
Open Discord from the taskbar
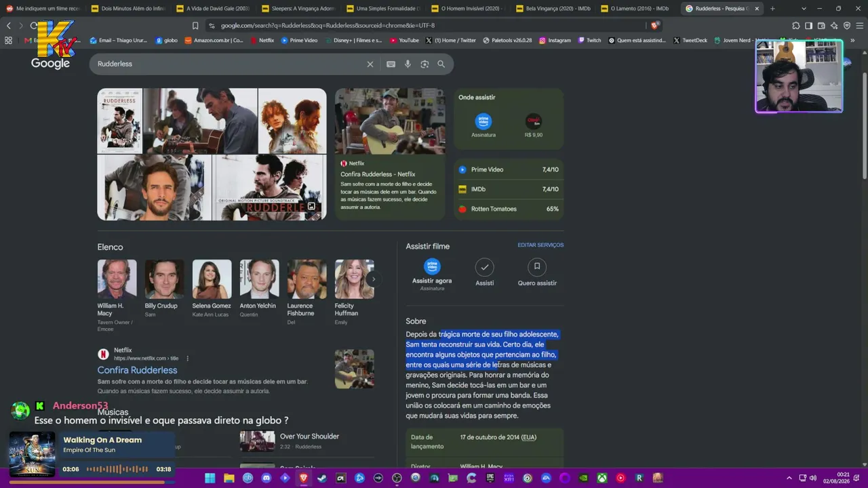[x=267, y=478]
